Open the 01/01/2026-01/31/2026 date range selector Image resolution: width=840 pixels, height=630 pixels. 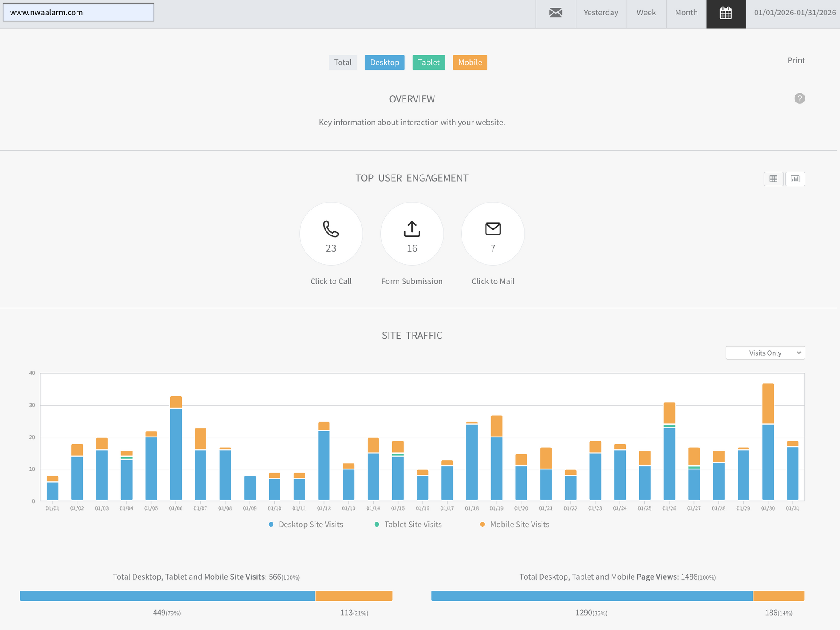tap(794, 13)
